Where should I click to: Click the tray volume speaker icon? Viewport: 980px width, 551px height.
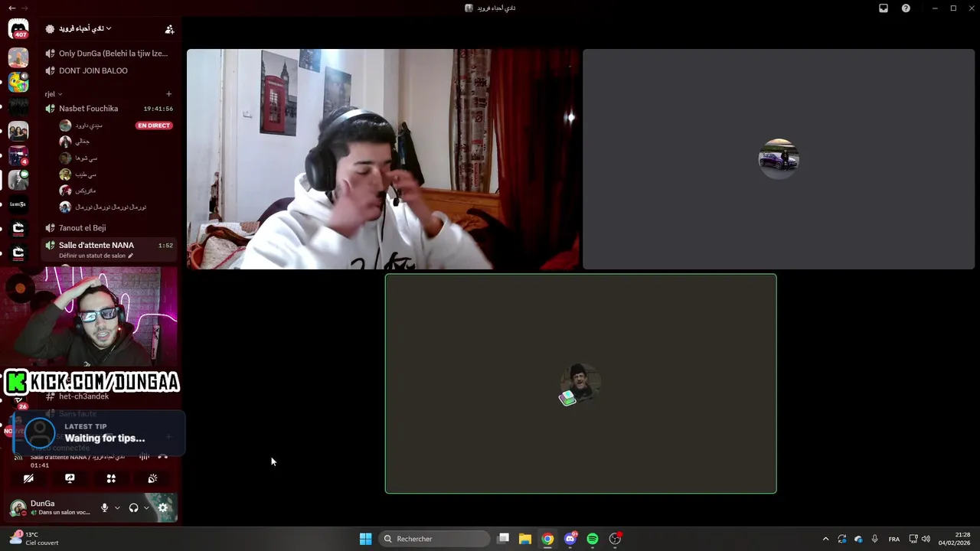[926, 539]
